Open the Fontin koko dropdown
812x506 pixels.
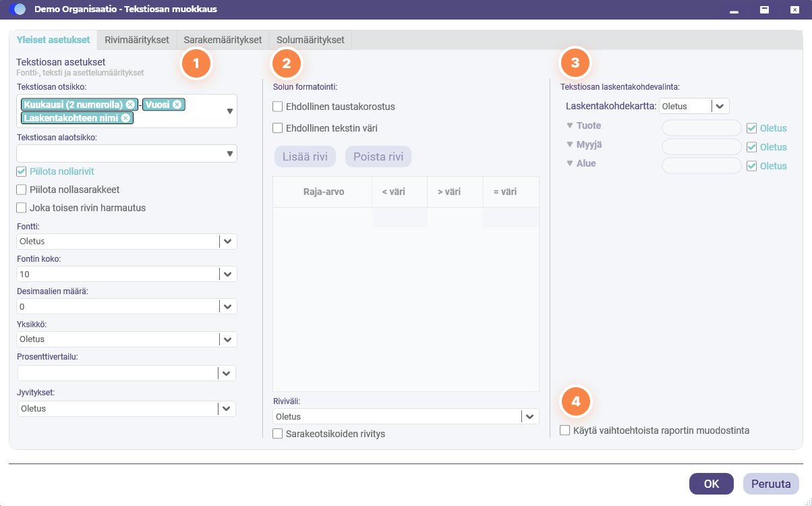(228, 275)
